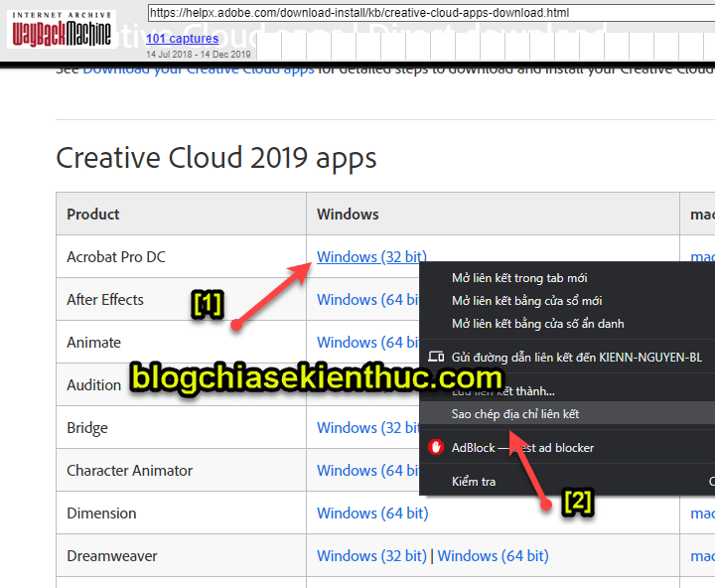Open Dreamweaver Windows (64 bit) link

tap(493, 556)
